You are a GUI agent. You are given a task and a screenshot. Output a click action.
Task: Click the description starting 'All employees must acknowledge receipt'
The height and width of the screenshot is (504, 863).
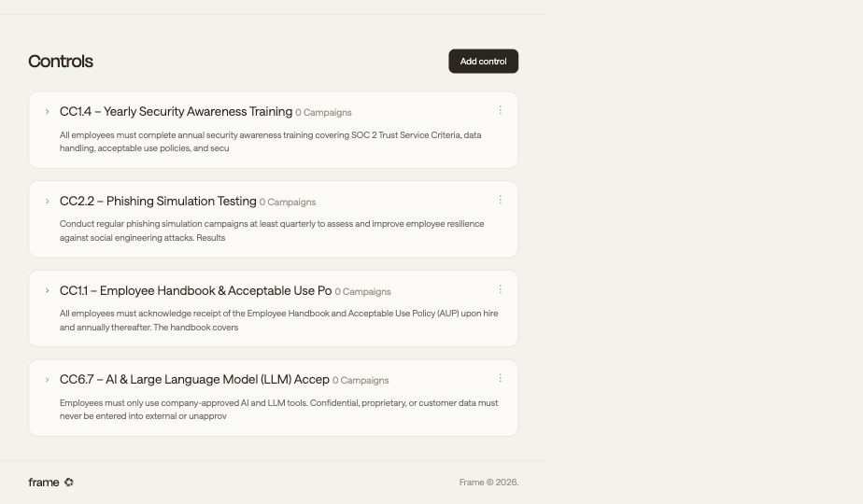279,320
